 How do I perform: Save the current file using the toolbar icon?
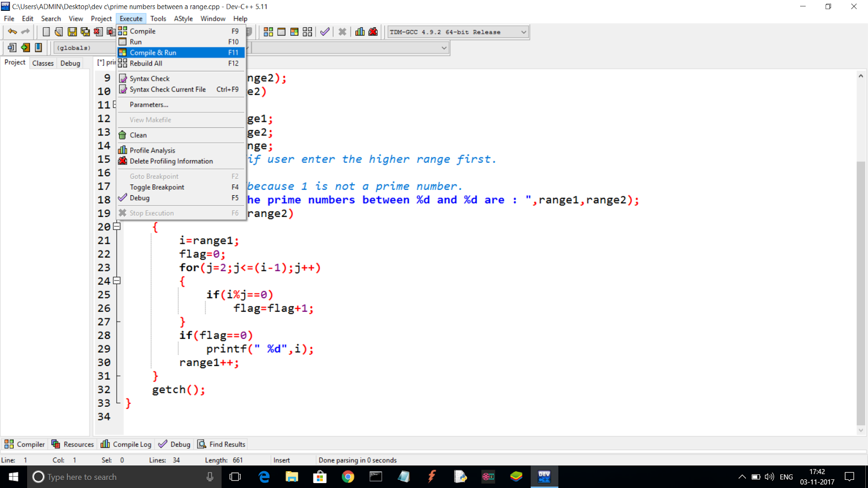point(72,31)
